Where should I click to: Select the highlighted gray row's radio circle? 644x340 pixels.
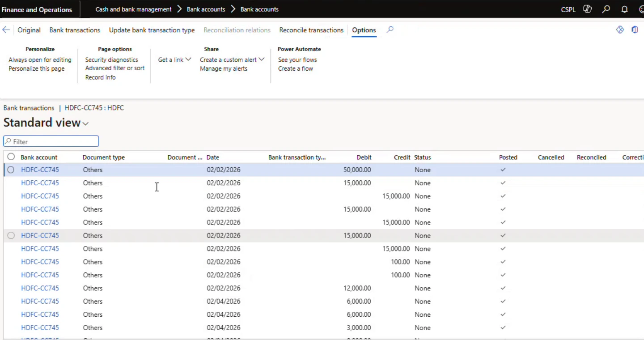pos(11,235)
